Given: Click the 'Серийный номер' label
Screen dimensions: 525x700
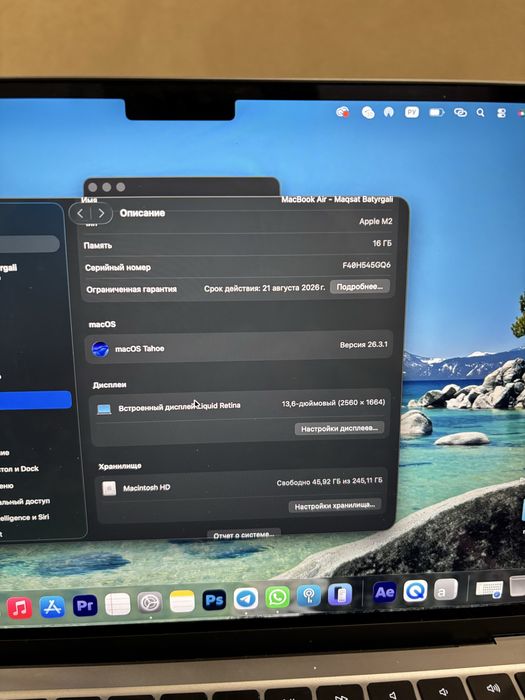Looking at the screenshot, I should pos(118,267).
